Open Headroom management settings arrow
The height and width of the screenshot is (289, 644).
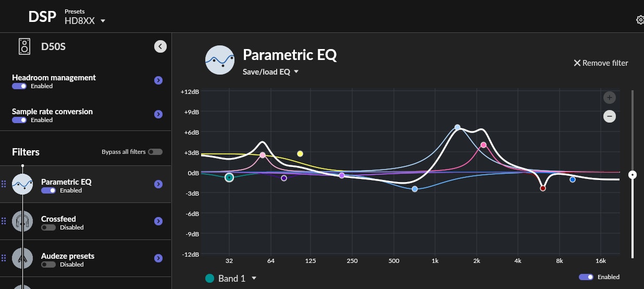coord(158,80)
